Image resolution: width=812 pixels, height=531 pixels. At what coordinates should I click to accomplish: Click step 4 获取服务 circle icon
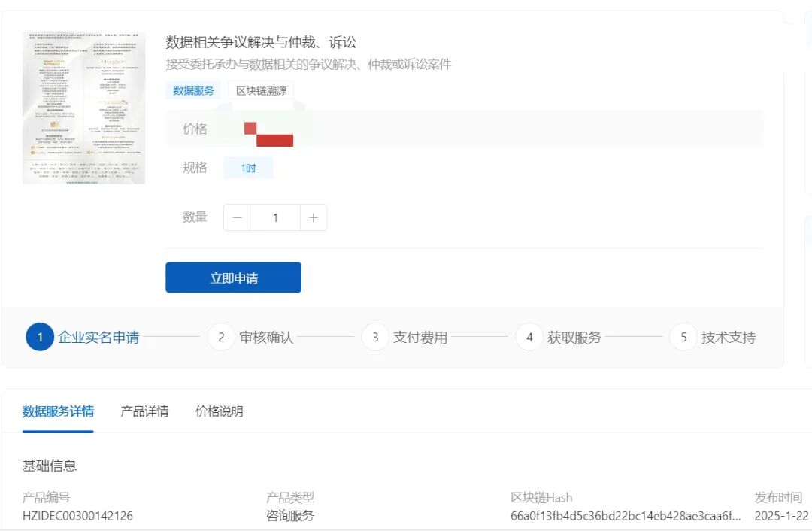point(529,337)
